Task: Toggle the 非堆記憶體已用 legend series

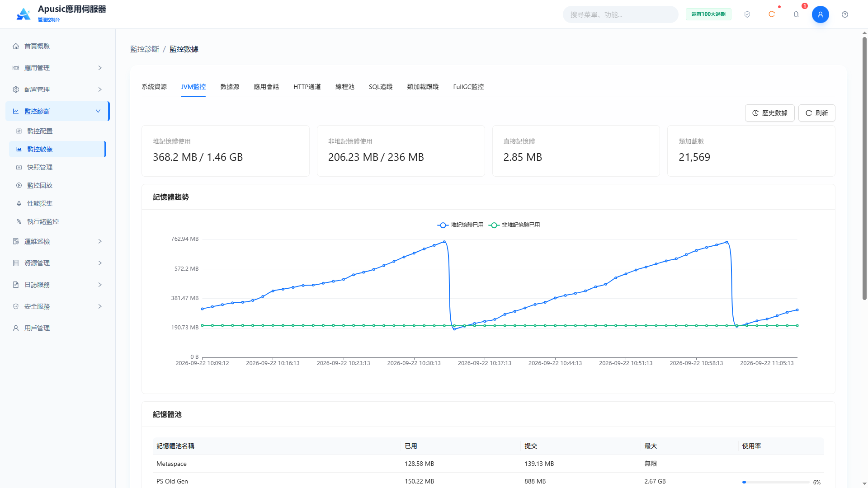Action: click(514, 225)
